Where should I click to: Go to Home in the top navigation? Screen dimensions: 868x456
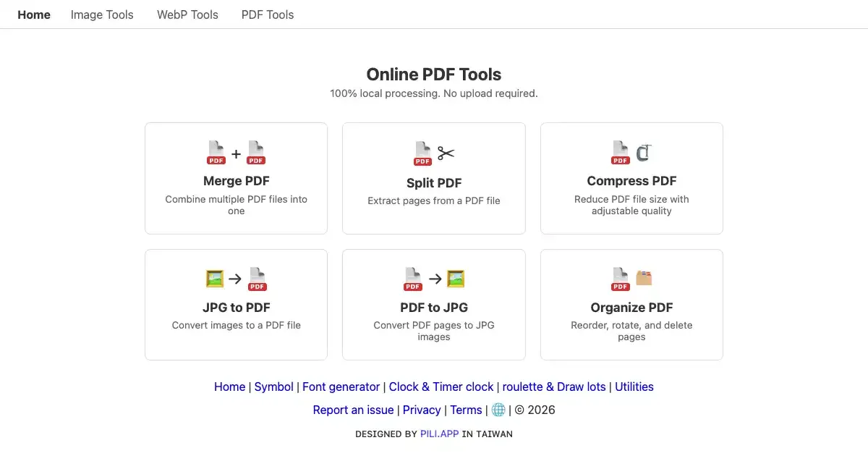point(34,14)
